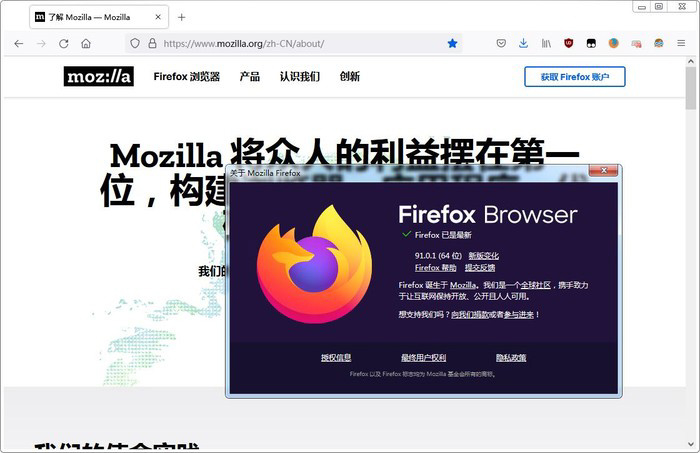Viewport: 700px width, 453px height.
Task: Click the tracking protection shield icon
Action: click(135, 43)
